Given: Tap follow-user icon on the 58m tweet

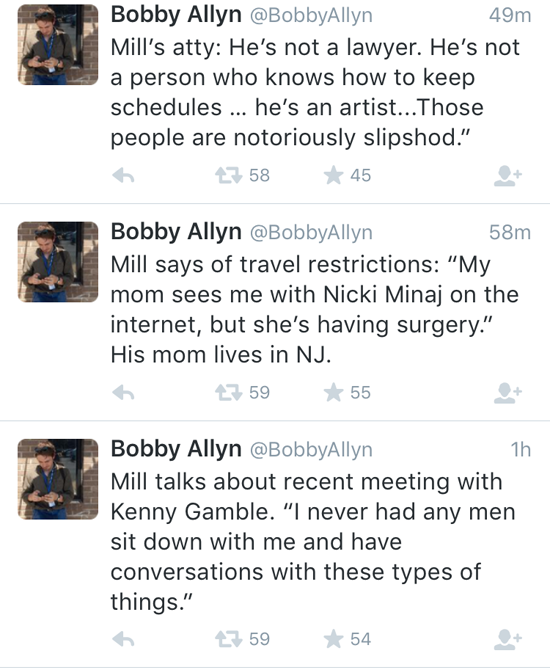Looking at the screenshot, I should pyautogui.click(x=508, y=393).
